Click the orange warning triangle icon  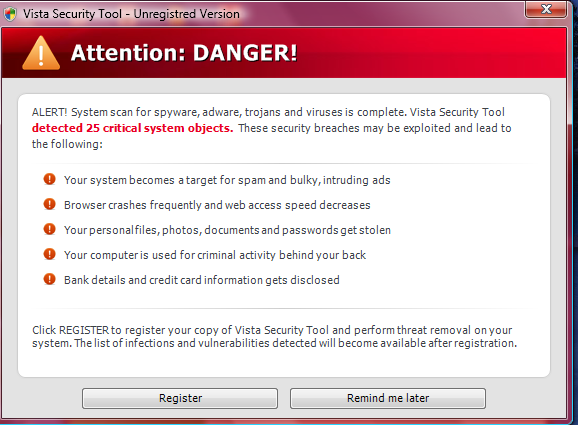[x=41, y=53]
